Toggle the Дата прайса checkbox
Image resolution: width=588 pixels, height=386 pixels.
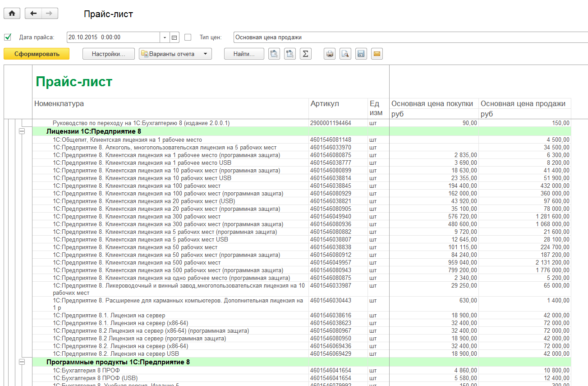click(x=8, y=37)
